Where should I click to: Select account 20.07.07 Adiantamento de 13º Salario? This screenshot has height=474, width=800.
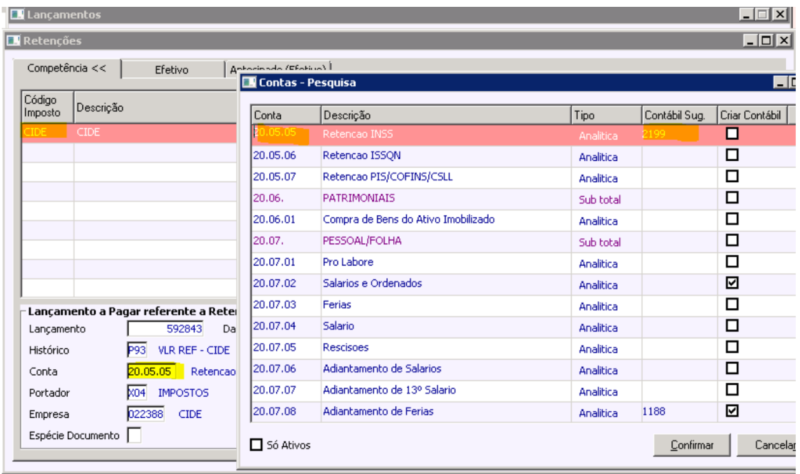tap(523, 390)
